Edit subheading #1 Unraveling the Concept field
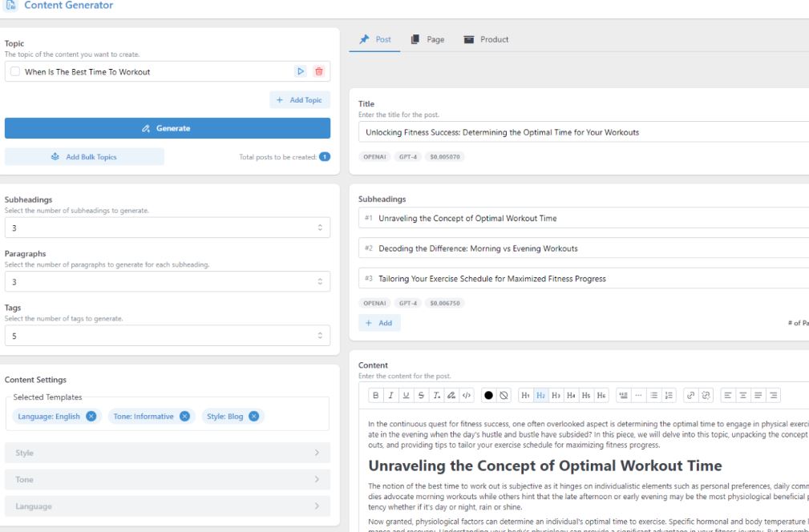This screenshot has height=532, width=809. (584, 218)
